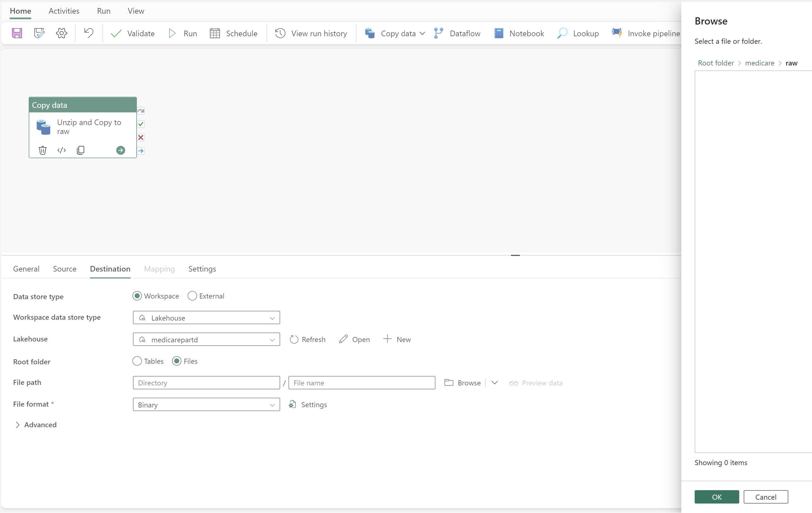Click the Undo arrow icon

89,33
